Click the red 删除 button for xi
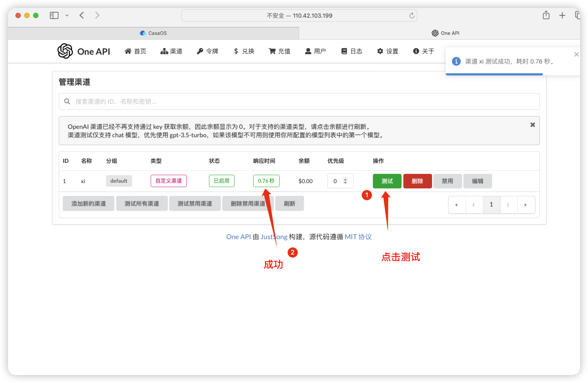 [417, 181]
